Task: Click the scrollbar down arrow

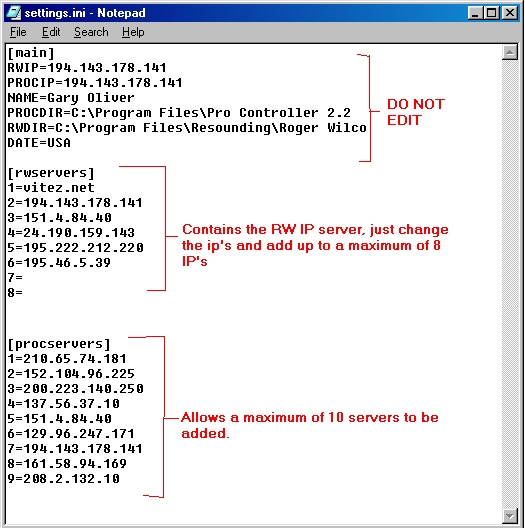Action: pos(510,515)
